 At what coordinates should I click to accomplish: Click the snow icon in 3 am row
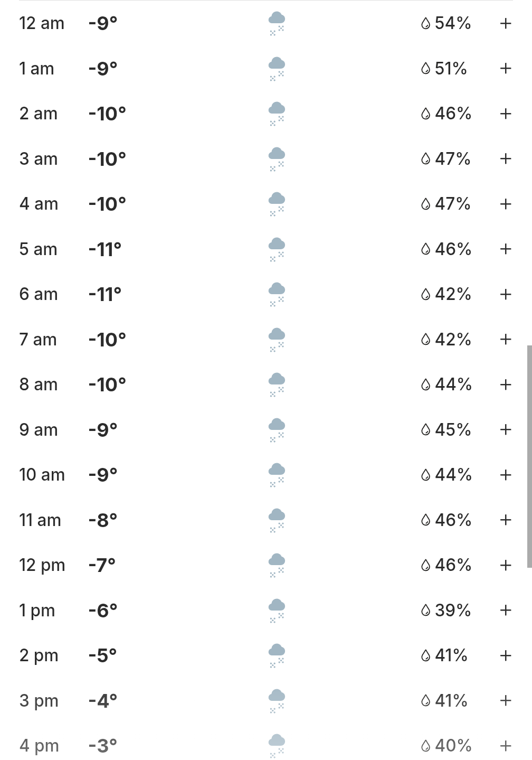[x=277, y=159]
